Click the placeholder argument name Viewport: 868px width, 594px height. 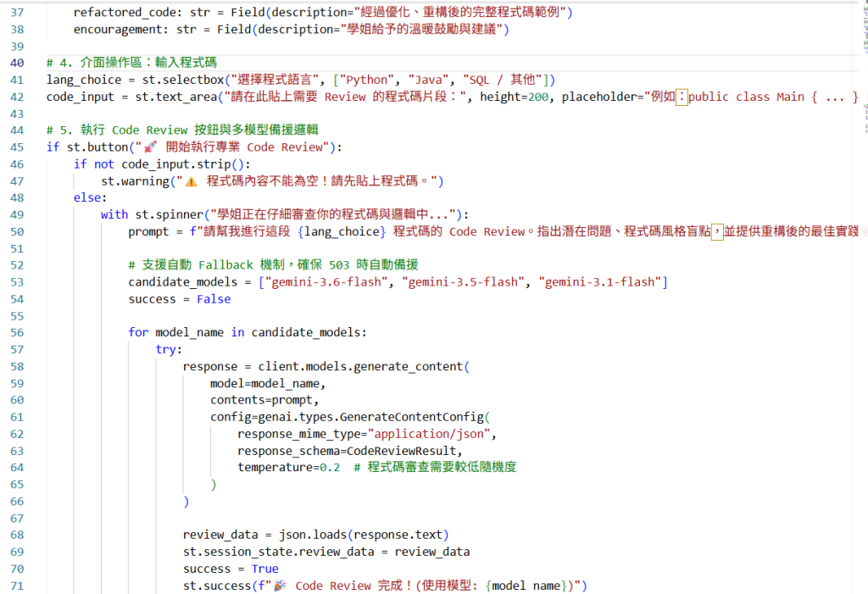[x=599, y=97]
